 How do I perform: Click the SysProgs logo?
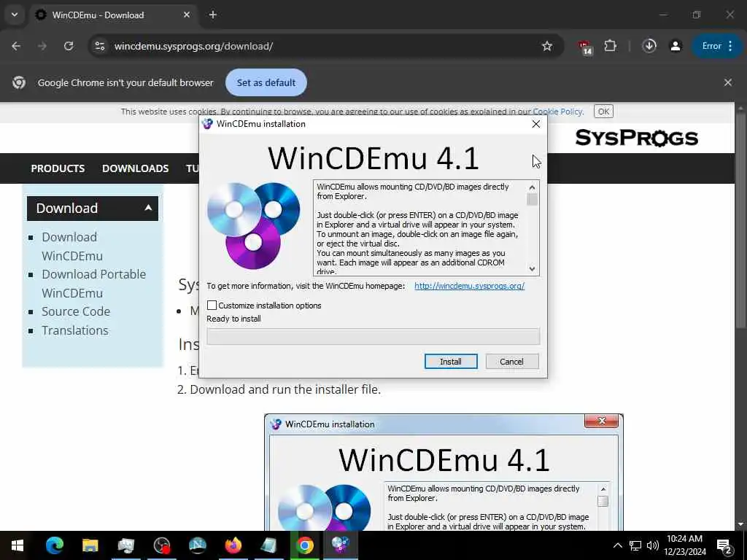point(636,138)
